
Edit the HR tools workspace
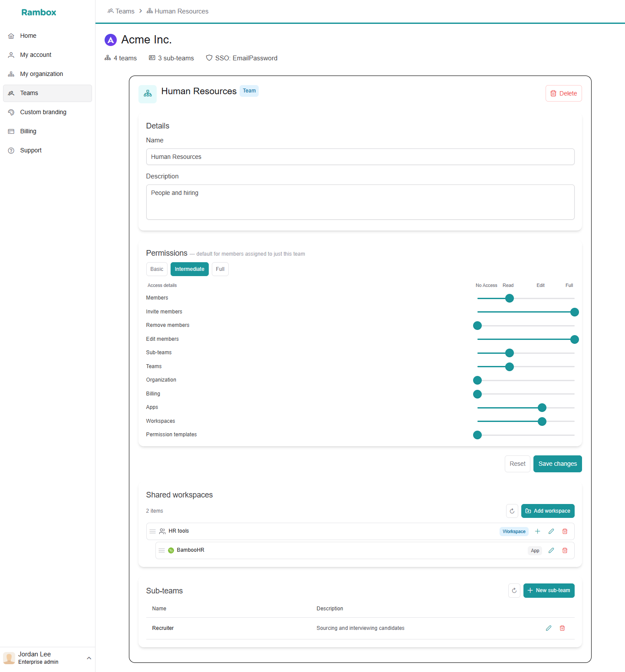point(551,531)
